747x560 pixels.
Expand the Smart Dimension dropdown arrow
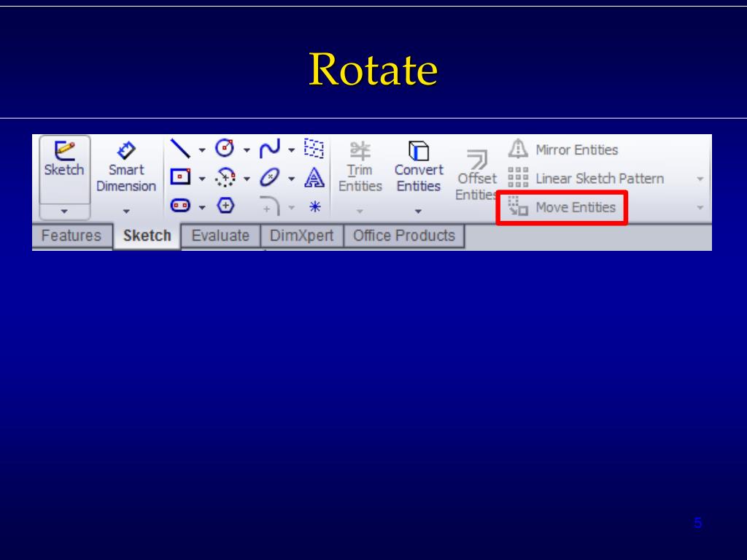click(x=126, y=211)
